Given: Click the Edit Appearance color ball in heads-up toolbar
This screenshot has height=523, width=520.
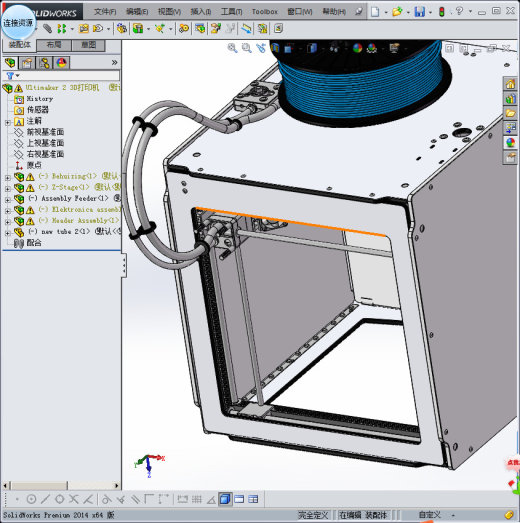Looking at the screenshot, I should (357, 48).
